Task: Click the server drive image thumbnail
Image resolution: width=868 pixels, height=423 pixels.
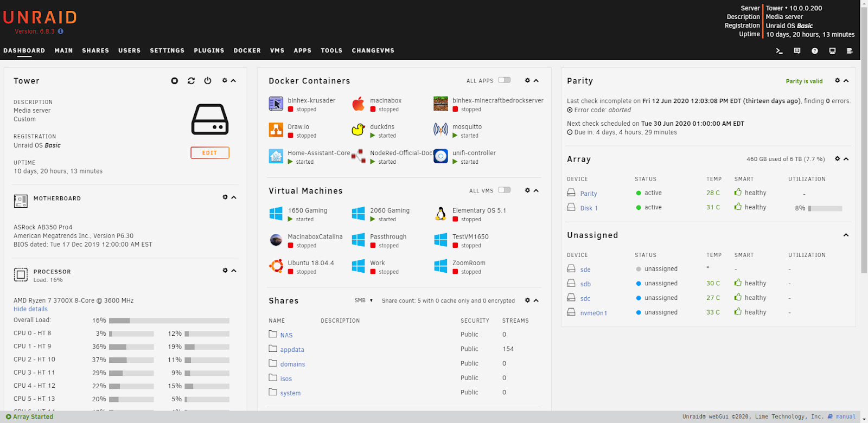Action: coord(210,119)
